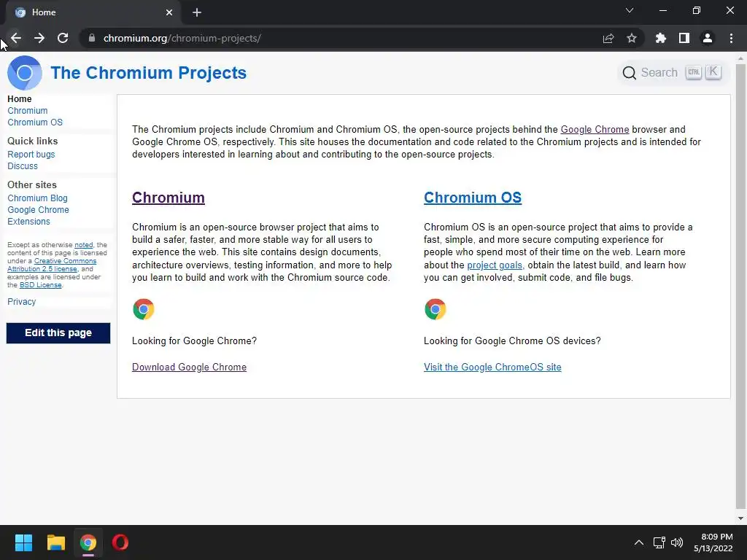
Task: Open the network status tray icon
Action: point(659,542)
